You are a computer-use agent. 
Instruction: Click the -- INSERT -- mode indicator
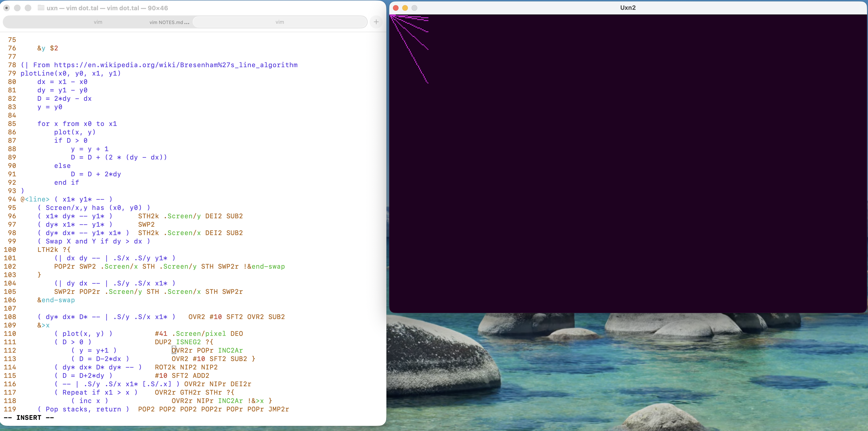(x=29, y=417)
